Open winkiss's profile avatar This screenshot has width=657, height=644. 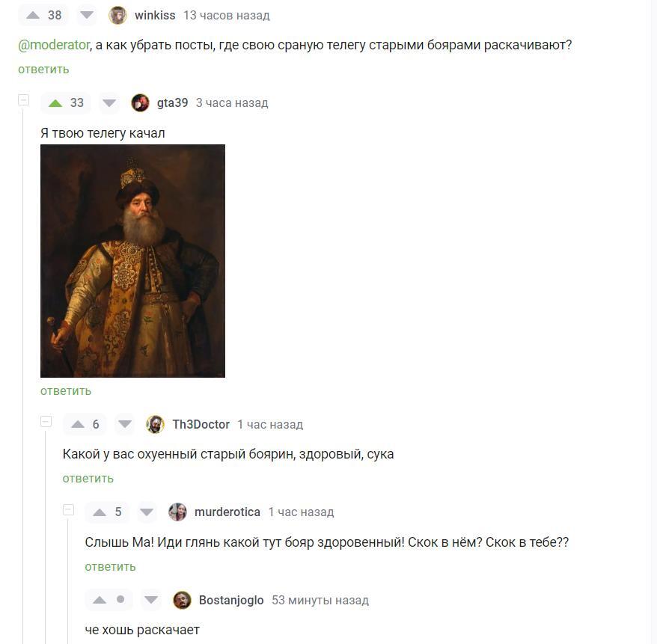pyautogui.click(x=117, y=16)
